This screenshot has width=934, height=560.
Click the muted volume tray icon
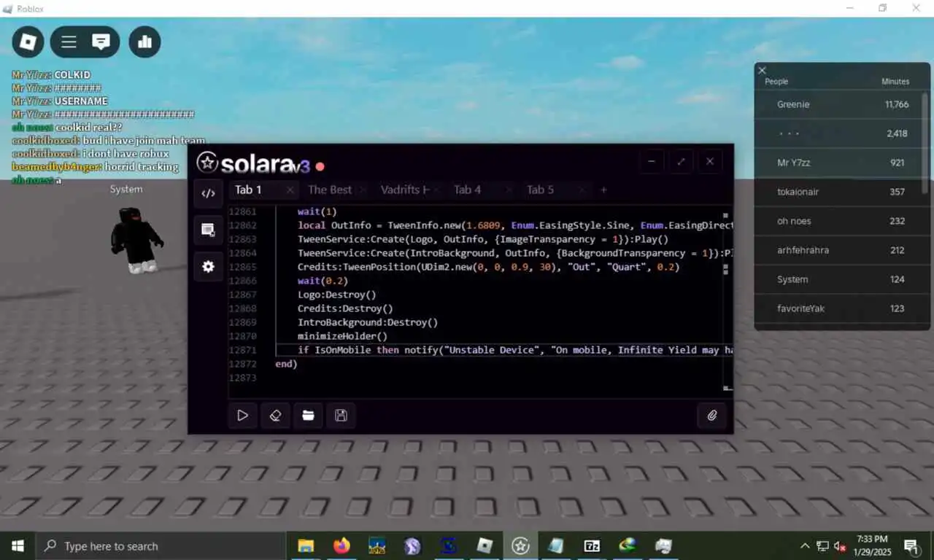[840, 546]
